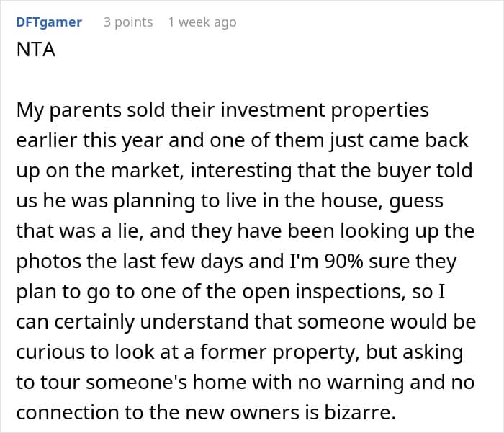Image resolution: width=504 pixels, height=433 pixels.
Task: Click the text 'up on the market'
Action: (98, 171)
